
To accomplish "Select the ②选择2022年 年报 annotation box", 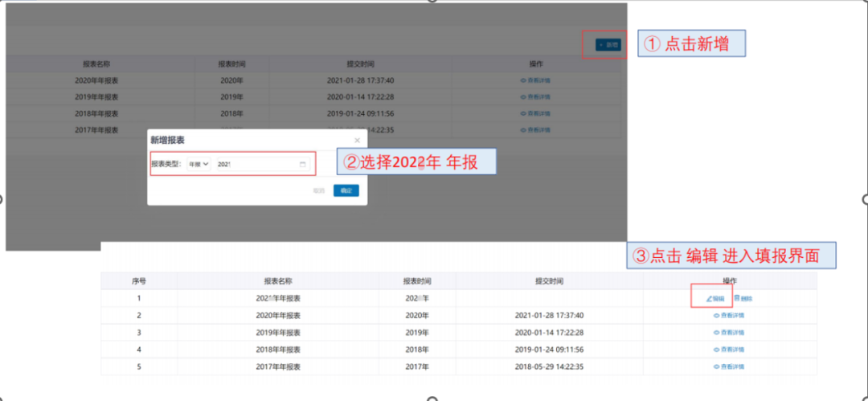I will tap(416, 162).
